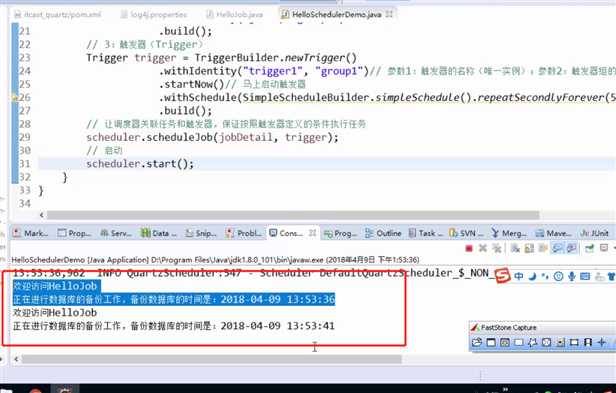Capture full screen in FastStone Capture

pyautogui.click(x=546, y=342)
